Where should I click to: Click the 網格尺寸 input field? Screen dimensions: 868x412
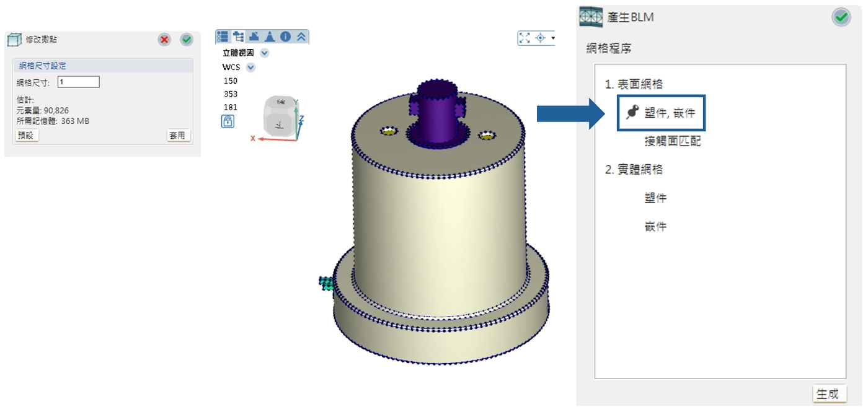coord(78,82)
